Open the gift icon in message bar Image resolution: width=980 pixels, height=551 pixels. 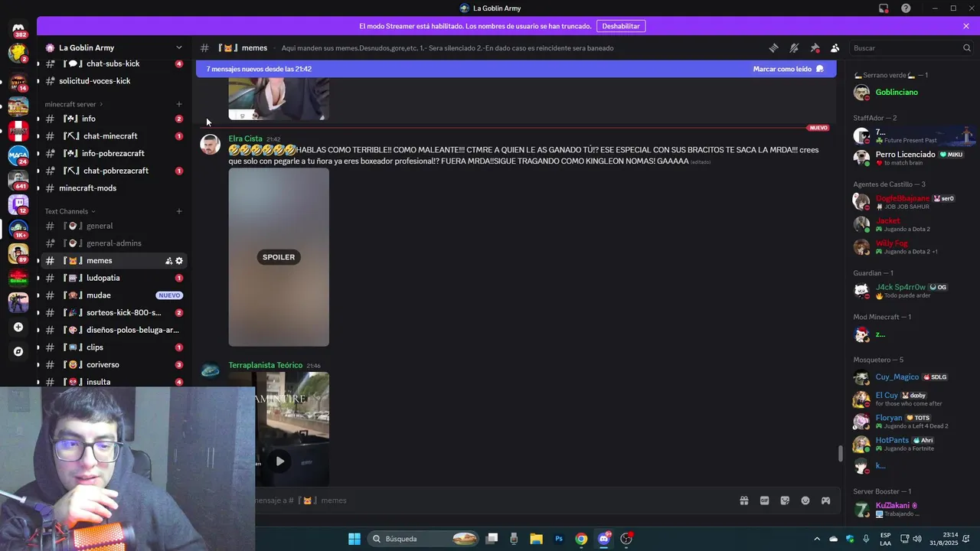click(x=743, y=500)
